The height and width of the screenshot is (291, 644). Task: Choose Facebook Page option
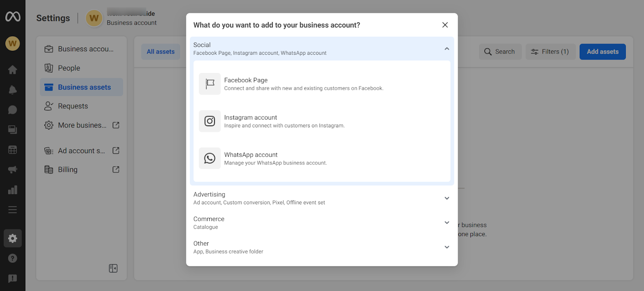click(x=322, y=84)
